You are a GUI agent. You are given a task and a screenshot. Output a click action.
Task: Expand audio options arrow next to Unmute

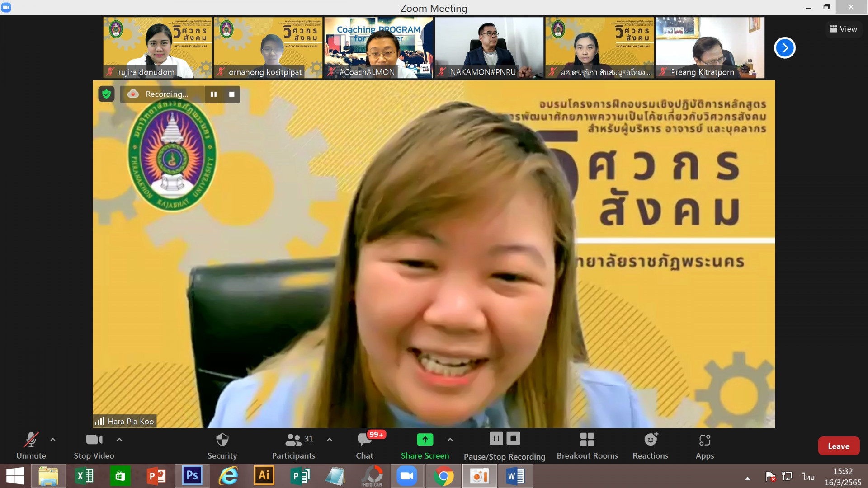pyautogui.click(x=53, y=439)
